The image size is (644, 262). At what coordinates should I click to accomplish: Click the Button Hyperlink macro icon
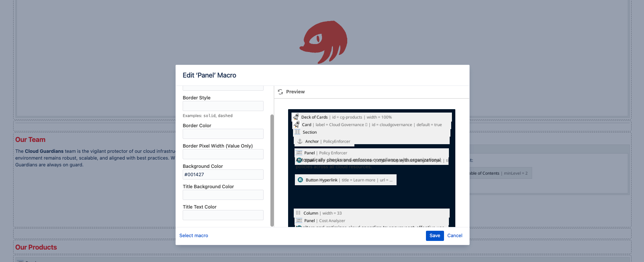[x=300, y=180]
